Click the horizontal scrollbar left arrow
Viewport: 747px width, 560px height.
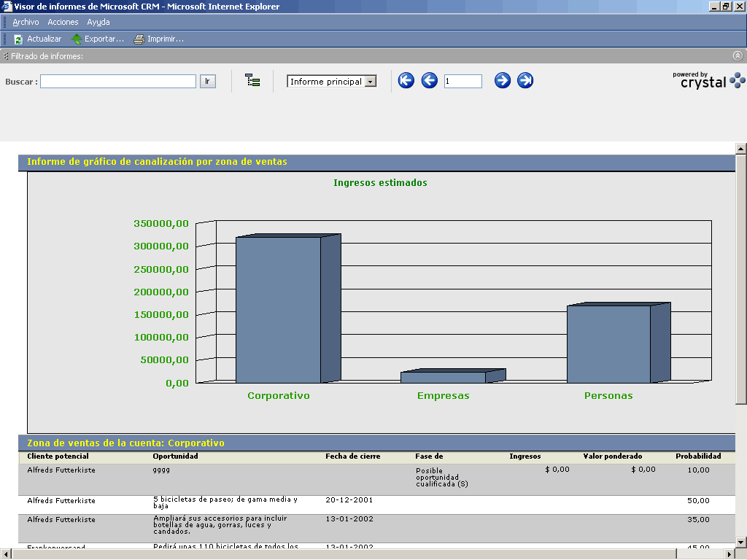point(5,554)
